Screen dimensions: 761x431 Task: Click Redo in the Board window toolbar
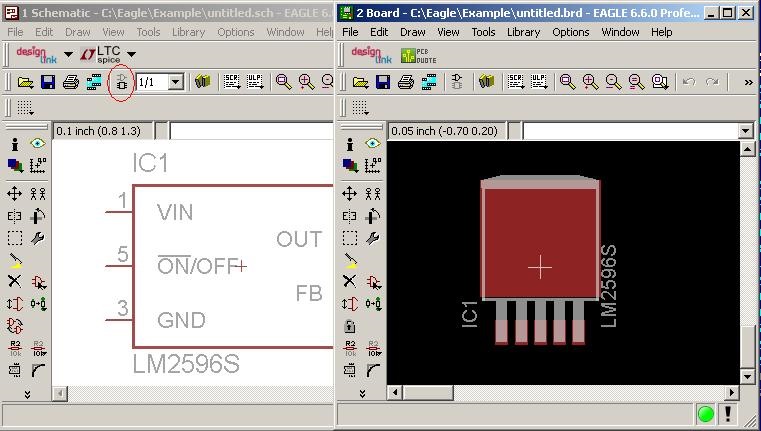712,82
